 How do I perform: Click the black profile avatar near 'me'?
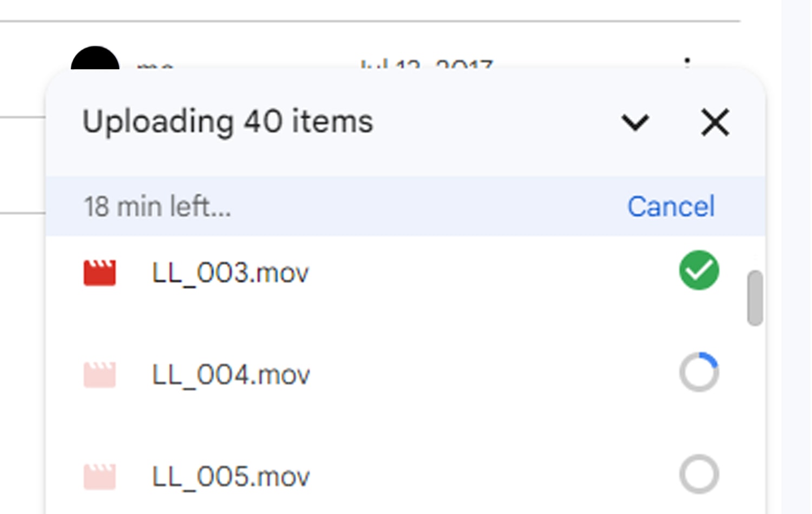coord(96,60)
